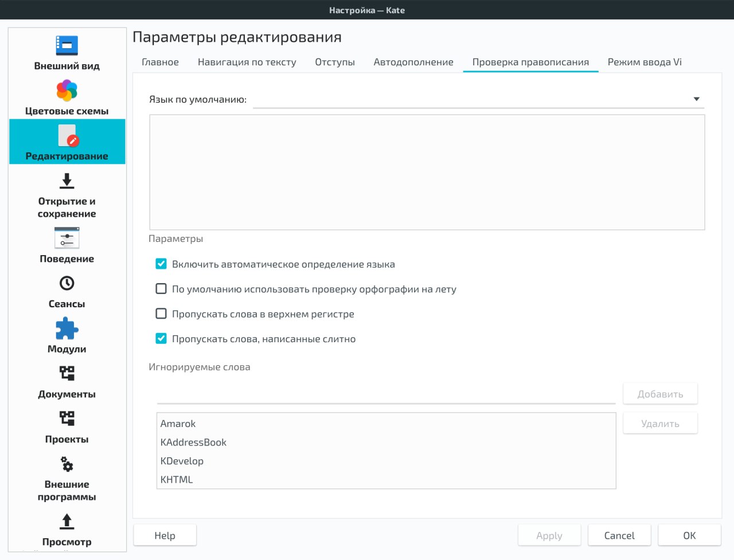Focus the ignored word input field
This screenshot has height=560, width=734.
point(386,394)
